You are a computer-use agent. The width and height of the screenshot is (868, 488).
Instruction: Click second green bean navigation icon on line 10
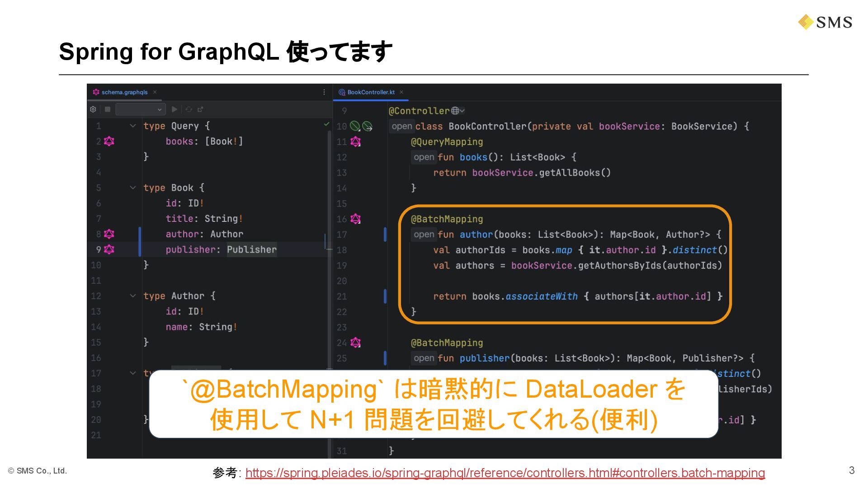coord(367,126)
